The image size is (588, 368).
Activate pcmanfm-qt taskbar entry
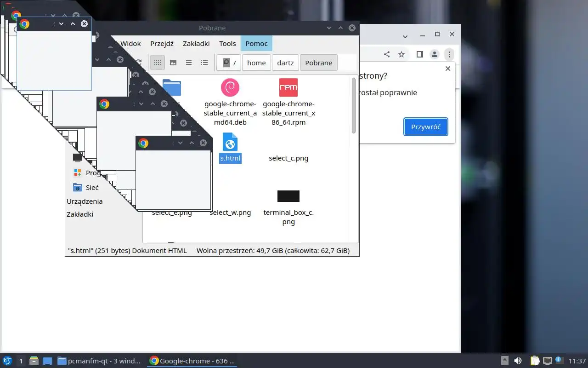(99, 361)
